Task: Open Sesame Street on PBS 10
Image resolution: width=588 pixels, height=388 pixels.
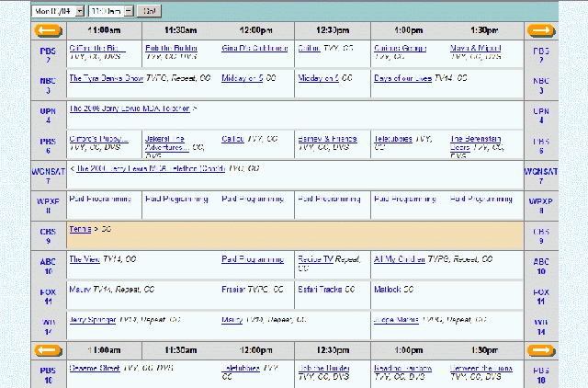Action: (95, 368)
